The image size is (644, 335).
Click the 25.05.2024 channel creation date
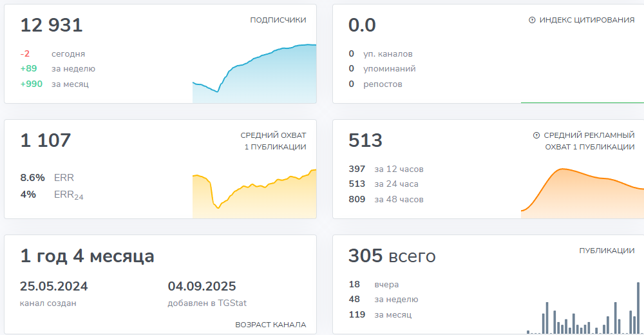point(54,287)
